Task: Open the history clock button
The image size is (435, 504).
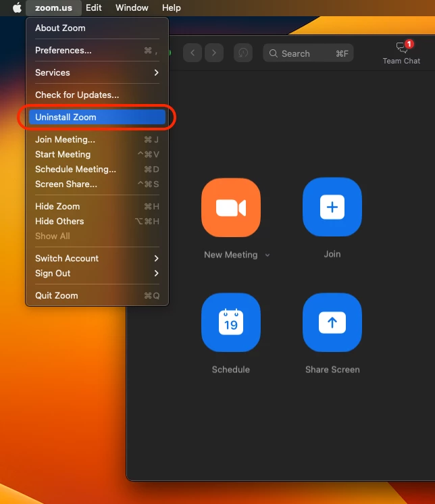Action: point(243,53)
